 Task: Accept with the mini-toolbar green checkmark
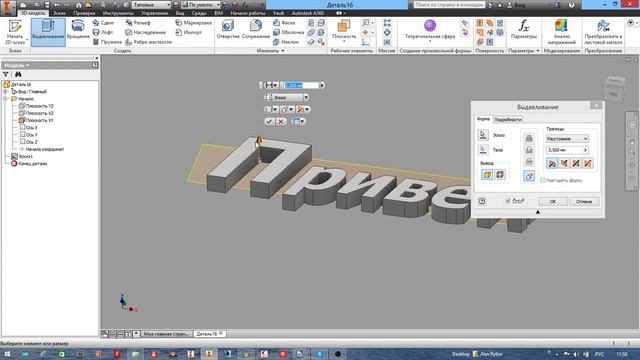click(269, 121)
